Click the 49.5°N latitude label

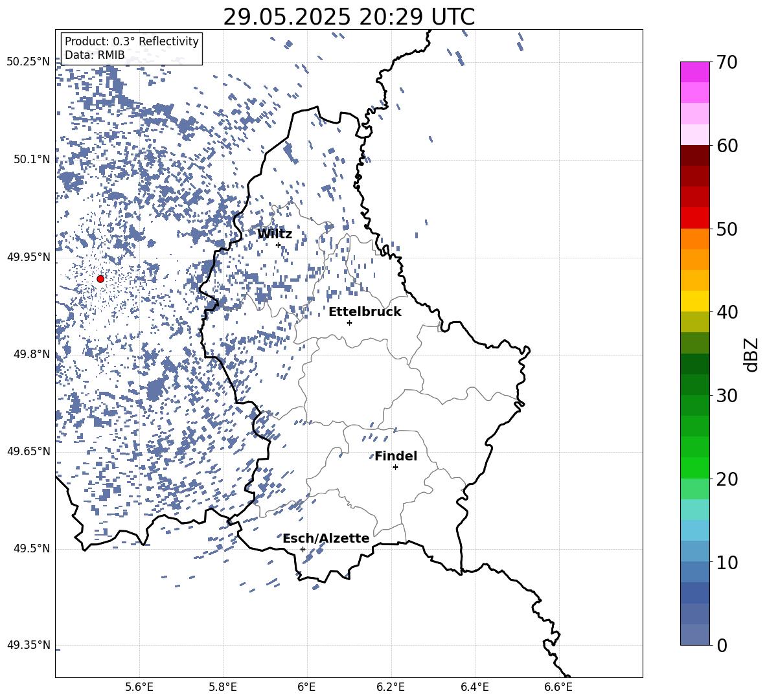[32, 549]
